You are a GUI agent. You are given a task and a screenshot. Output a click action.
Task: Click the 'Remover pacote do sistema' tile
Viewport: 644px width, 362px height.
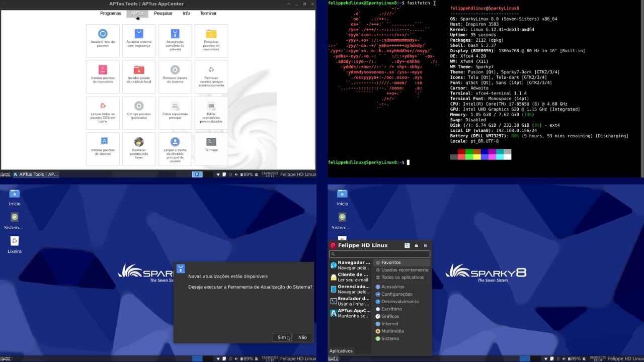point(175,77)
